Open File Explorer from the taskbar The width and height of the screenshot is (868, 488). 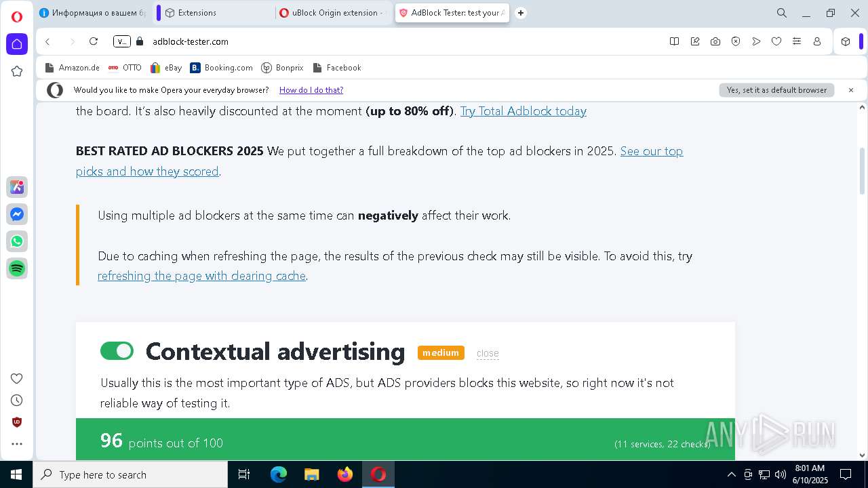[x=312, y=474]
